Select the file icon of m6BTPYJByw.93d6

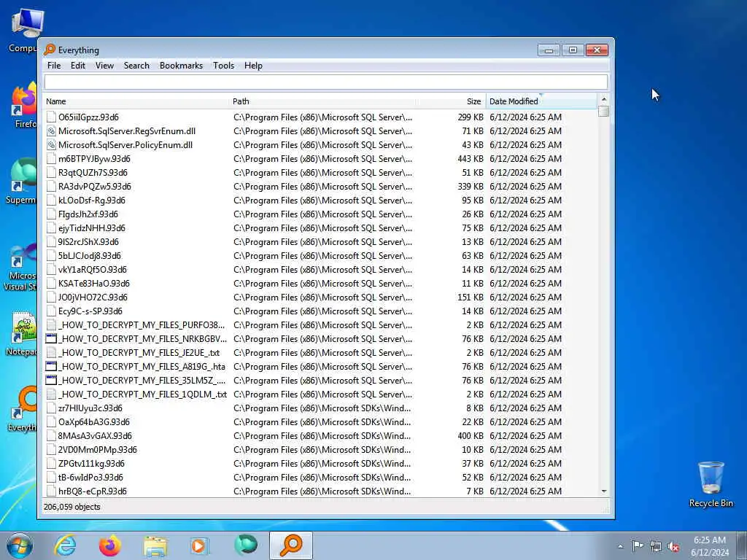coord(51,158)
